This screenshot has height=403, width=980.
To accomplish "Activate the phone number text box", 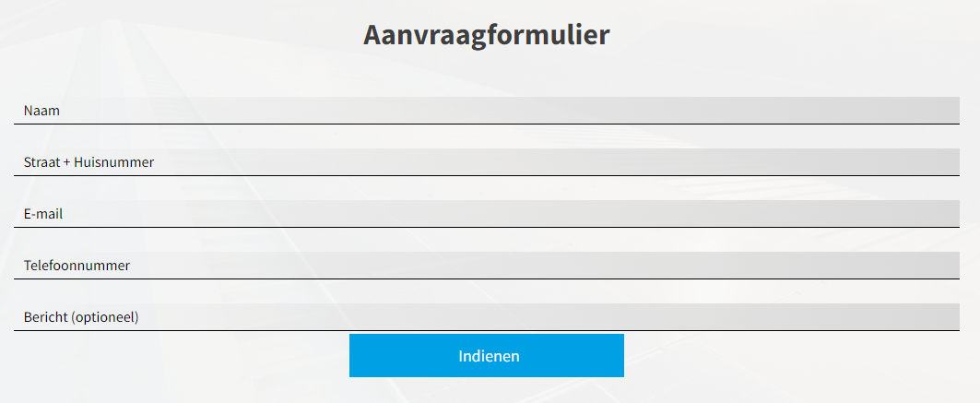I will click(486, 266).
